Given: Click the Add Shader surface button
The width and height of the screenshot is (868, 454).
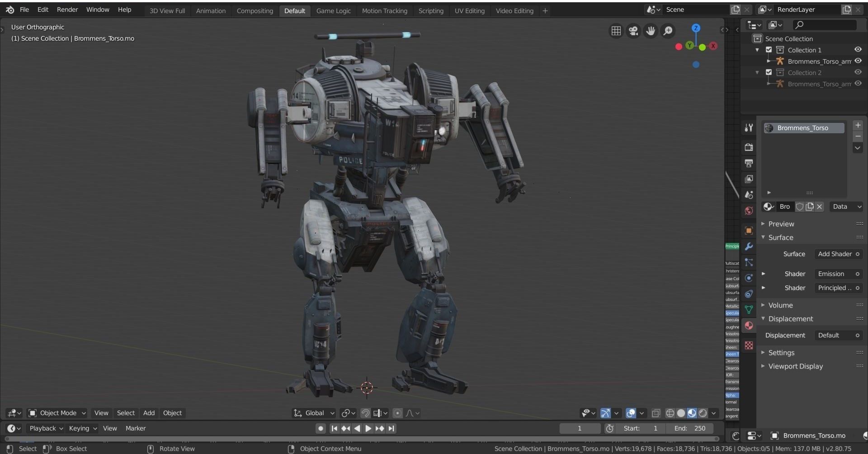Looking at the screenshot, I should [838, 254].
